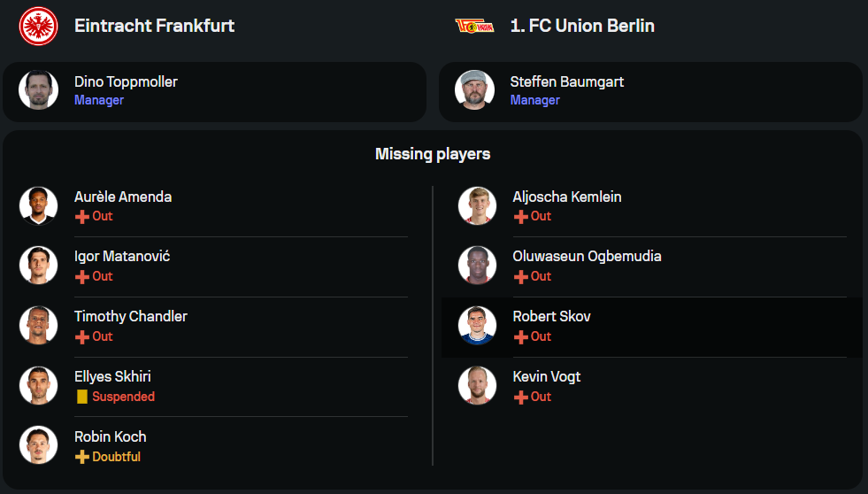Viewport: 868px width, 494px height.
Task: Click Aljoscha Kemlein's player avatar
Action: point(477,205)
